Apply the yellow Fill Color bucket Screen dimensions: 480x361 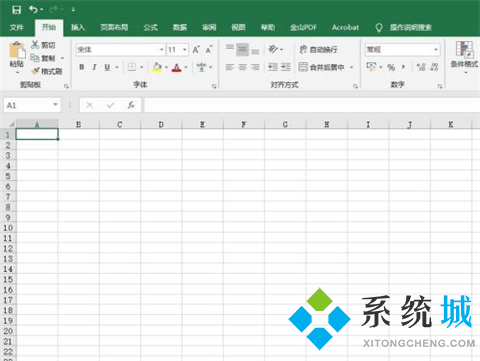157,67
